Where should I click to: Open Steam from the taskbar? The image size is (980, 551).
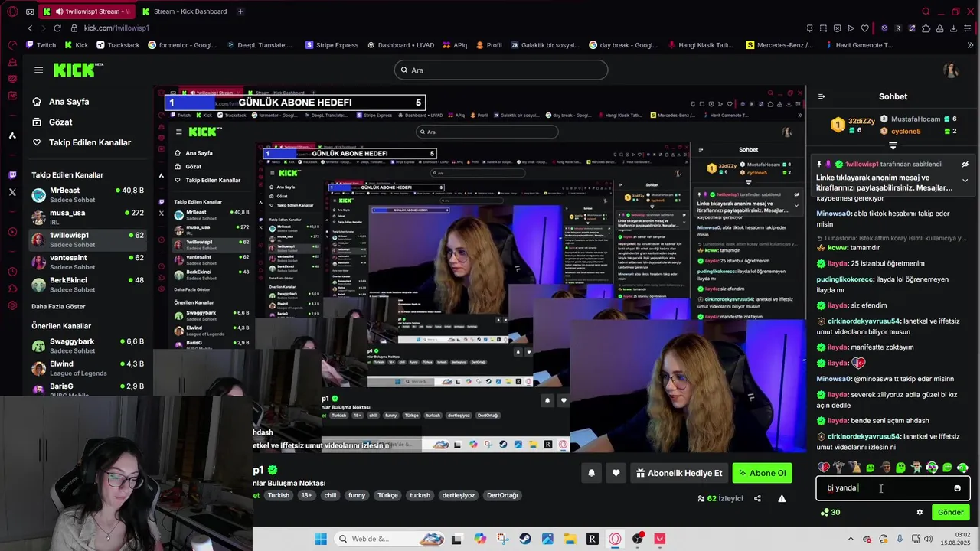tap(524, 539)
